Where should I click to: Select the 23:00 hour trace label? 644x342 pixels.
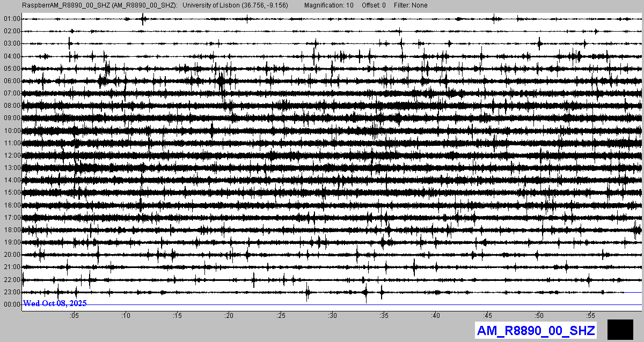11,292
